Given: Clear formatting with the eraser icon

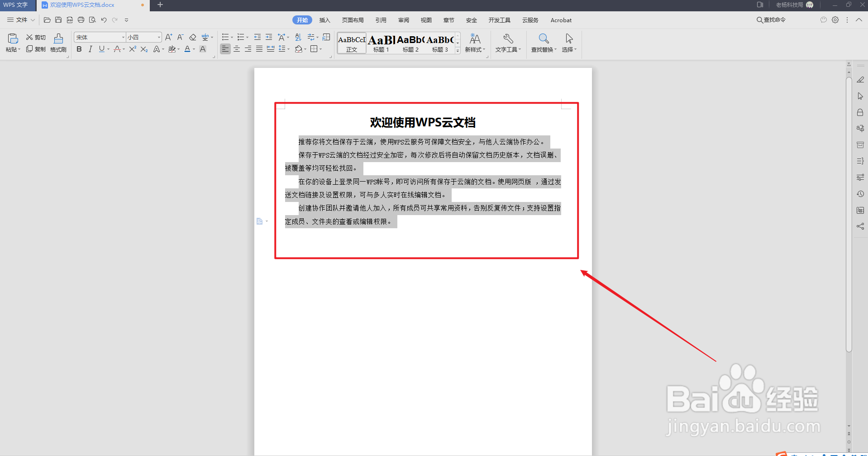Looking at the screenshot, I should click(x=192, y=37).
